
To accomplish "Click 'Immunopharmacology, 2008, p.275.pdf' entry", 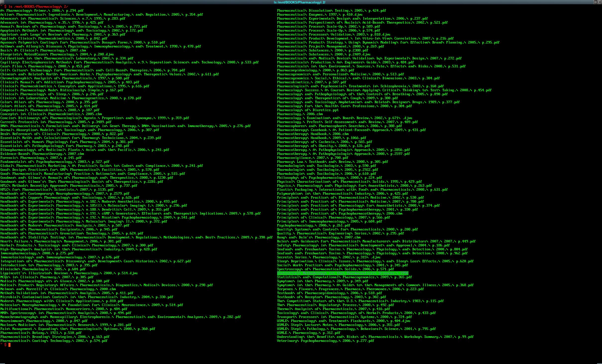I will point(37,253).
